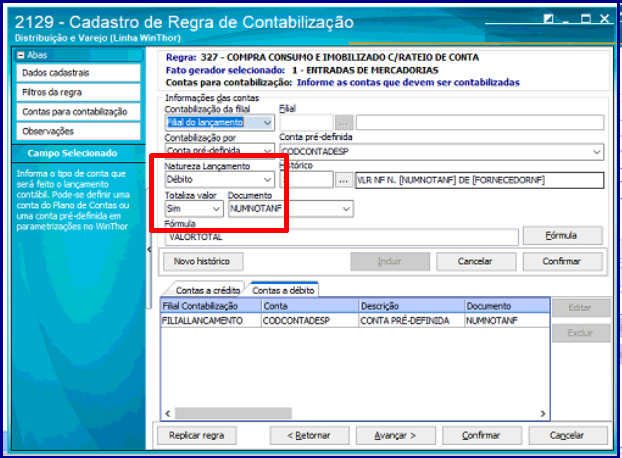Image resolution: width=622 pixels, height=458 pixels.
Task: Click the Filial lookup ellipsis button
Action: [344, 123]
